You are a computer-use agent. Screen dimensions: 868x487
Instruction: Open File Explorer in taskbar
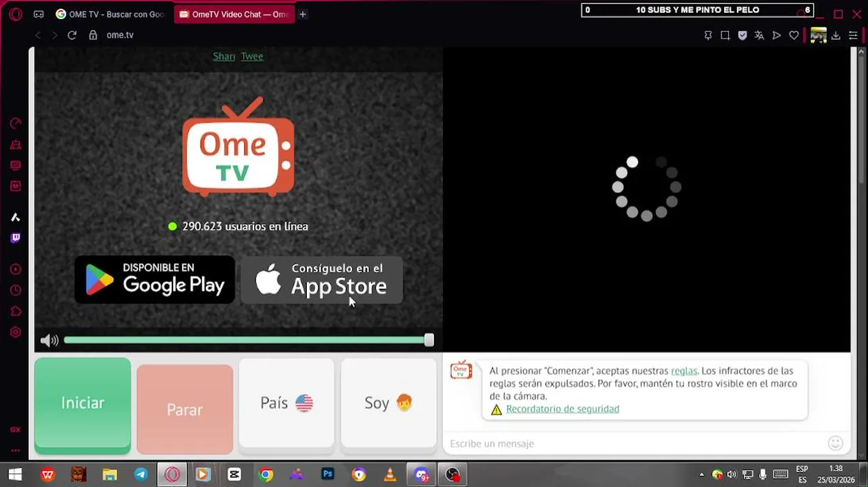pos(110,474)
